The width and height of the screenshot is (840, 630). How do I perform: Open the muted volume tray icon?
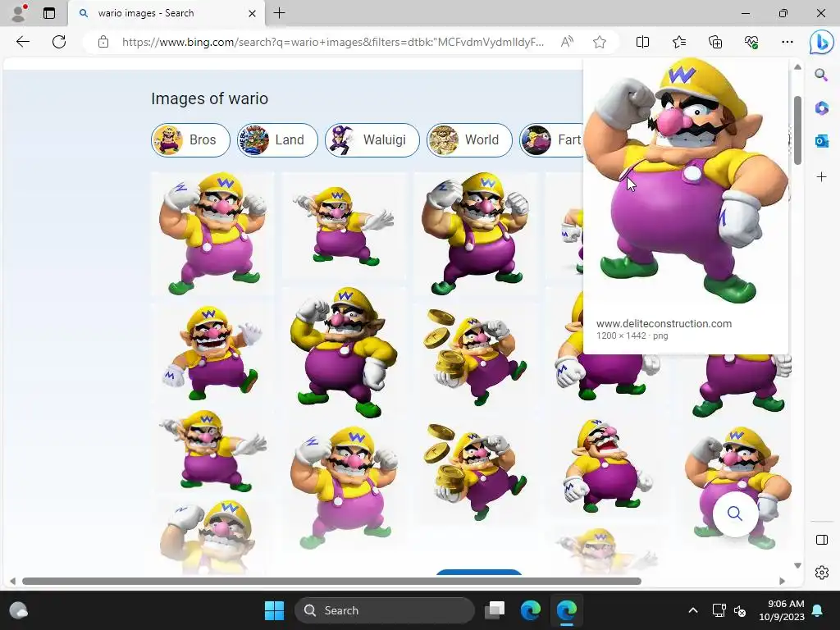coord(740,610)
